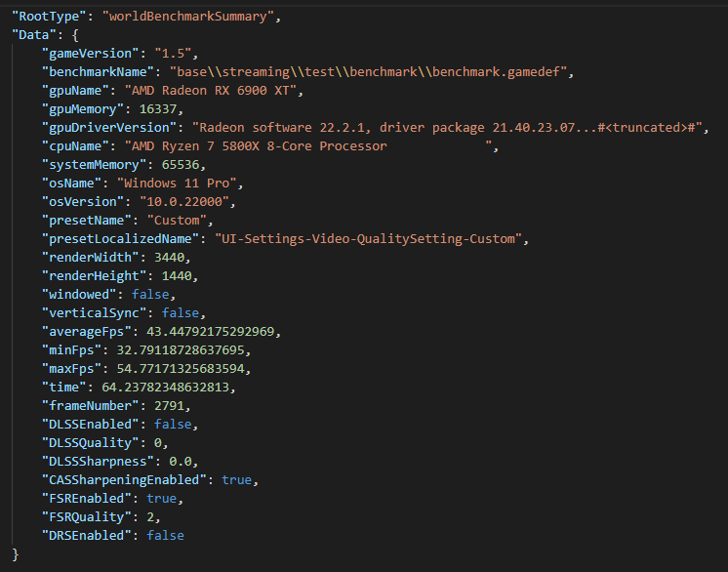Click the "RootType" key

[x=49, y=17]
